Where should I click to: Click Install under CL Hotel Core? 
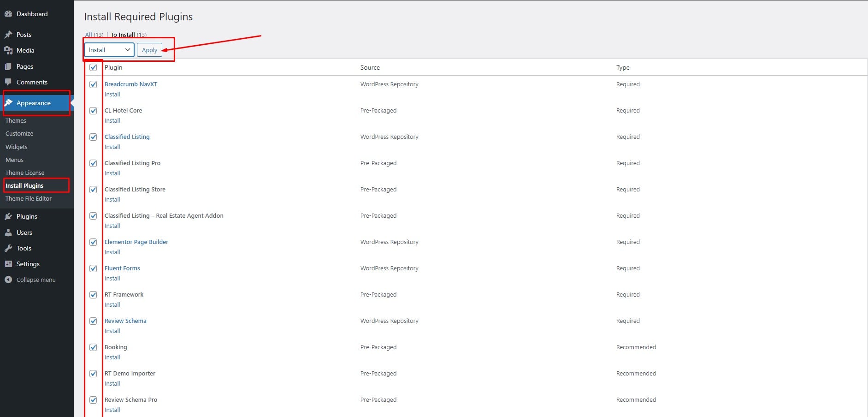(112, 120)
